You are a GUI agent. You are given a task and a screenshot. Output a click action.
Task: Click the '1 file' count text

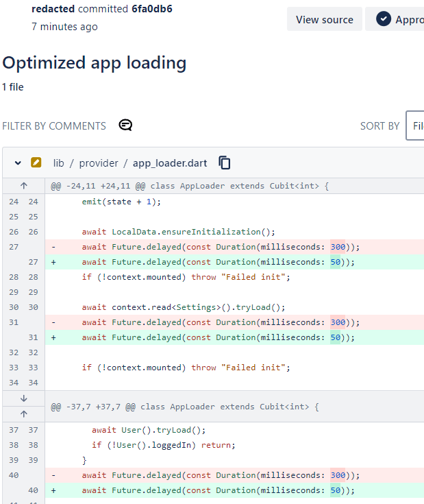click(13, 87)
